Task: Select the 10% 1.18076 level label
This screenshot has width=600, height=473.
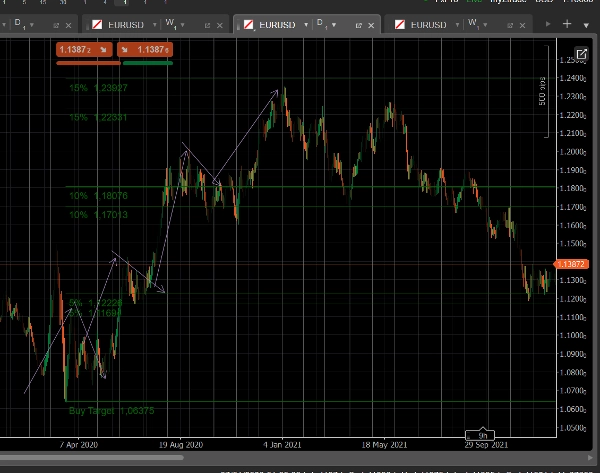Action: tap(98, 196)
